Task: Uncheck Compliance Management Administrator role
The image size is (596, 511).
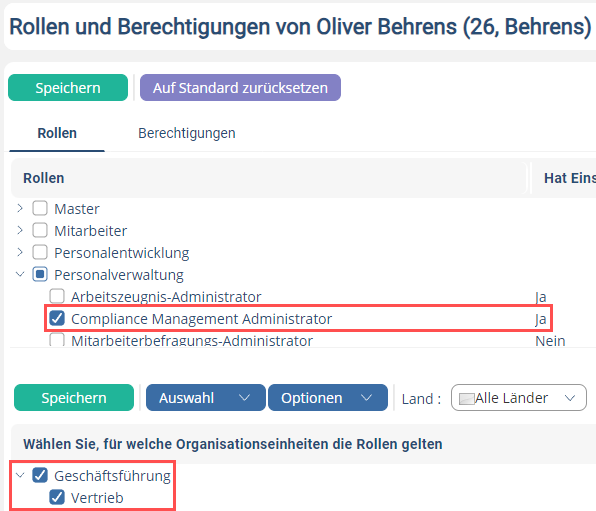Action: click(x=57, y=318)
